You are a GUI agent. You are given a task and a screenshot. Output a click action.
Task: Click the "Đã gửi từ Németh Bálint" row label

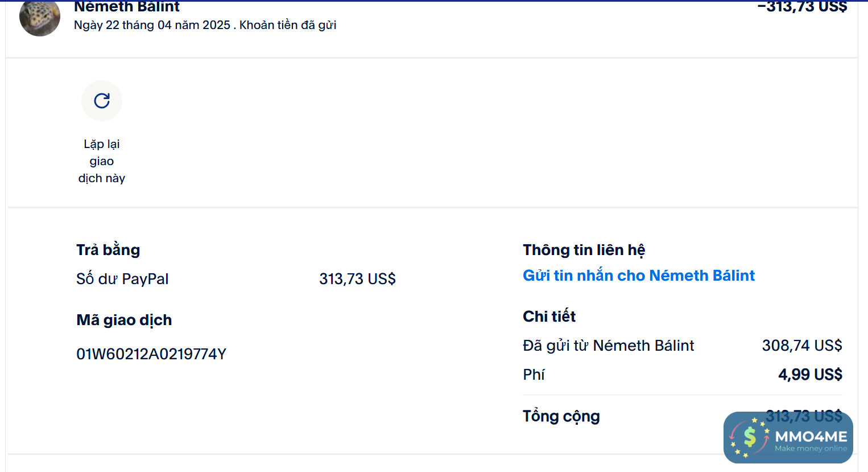[608, 346]
